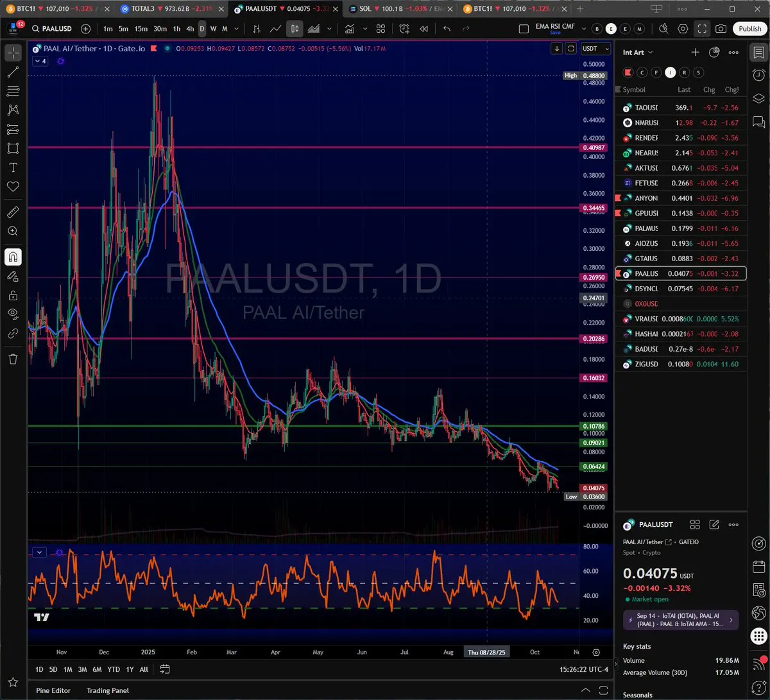770x700 pixels.
Task: Select the 1Y date range
Action: 130,669
